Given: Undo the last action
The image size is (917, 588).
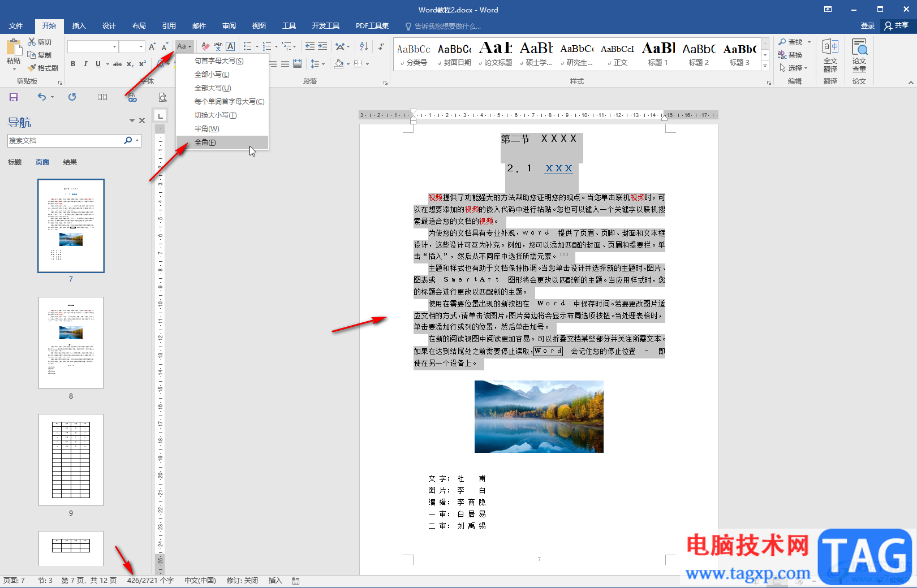Looking at the screenshot, I should pyautogui.click(x=42, y=97).
